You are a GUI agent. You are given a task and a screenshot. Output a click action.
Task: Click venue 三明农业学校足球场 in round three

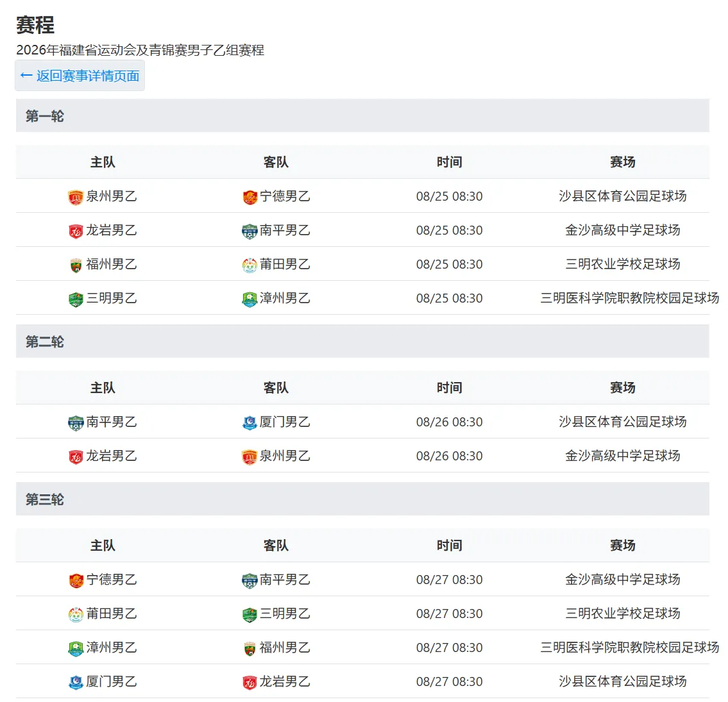[x=623, y=614]
